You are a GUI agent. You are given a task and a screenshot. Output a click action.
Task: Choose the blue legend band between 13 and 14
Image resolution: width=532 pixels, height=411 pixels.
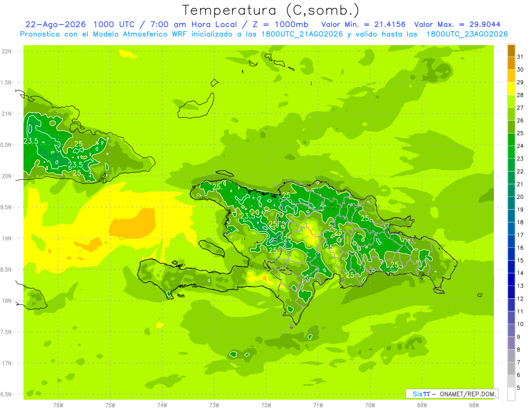[511, 279]
